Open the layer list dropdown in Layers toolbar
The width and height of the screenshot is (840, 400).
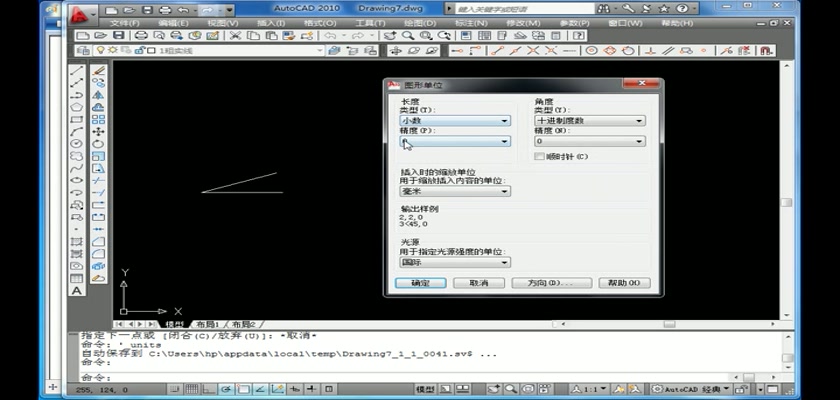tap(208, 50)
